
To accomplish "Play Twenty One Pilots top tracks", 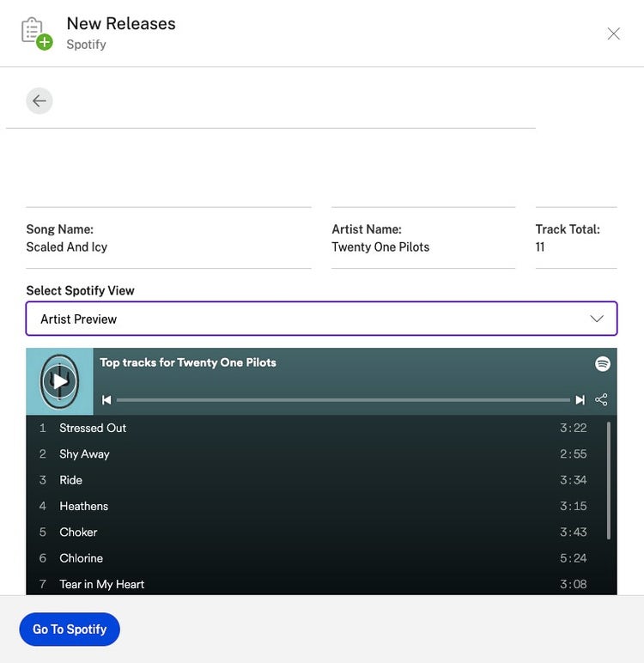I will click(59, 381).
